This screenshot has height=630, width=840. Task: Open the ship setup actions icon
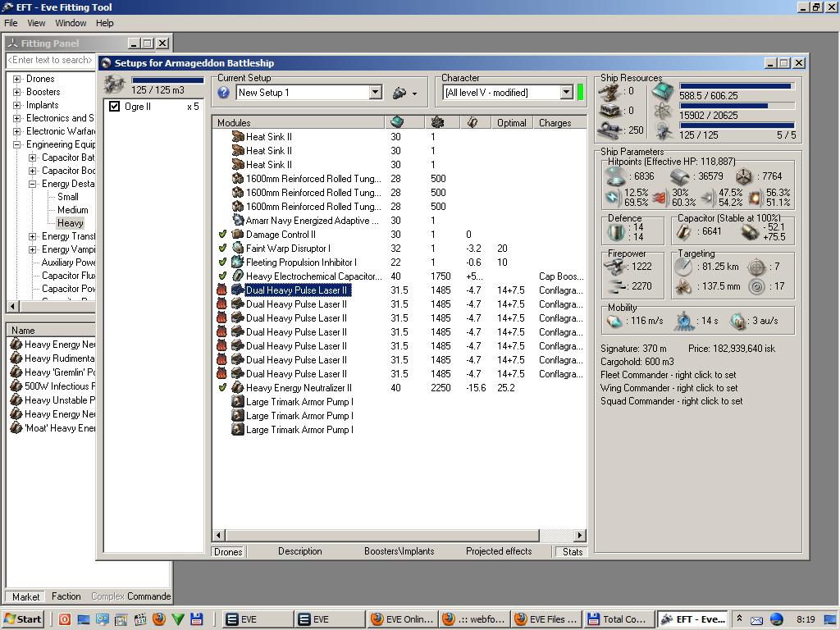click(x=399, y=94)
